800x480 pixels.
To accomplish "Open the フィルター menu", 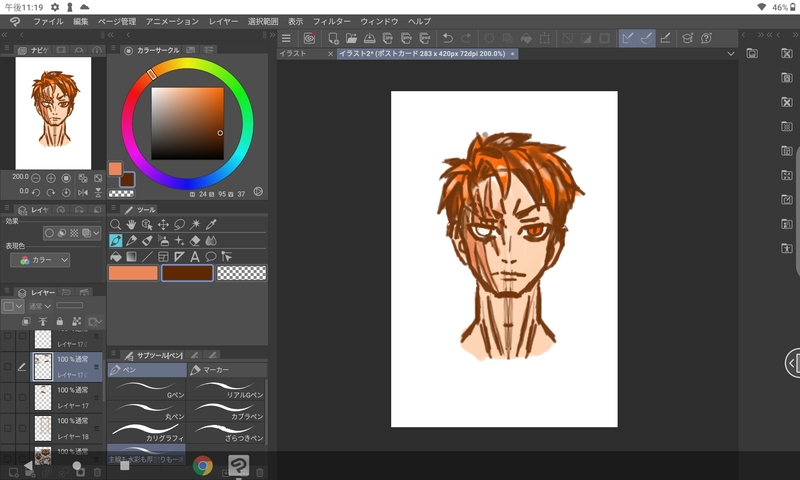I will pyautogui.click(x=331, y=20).
